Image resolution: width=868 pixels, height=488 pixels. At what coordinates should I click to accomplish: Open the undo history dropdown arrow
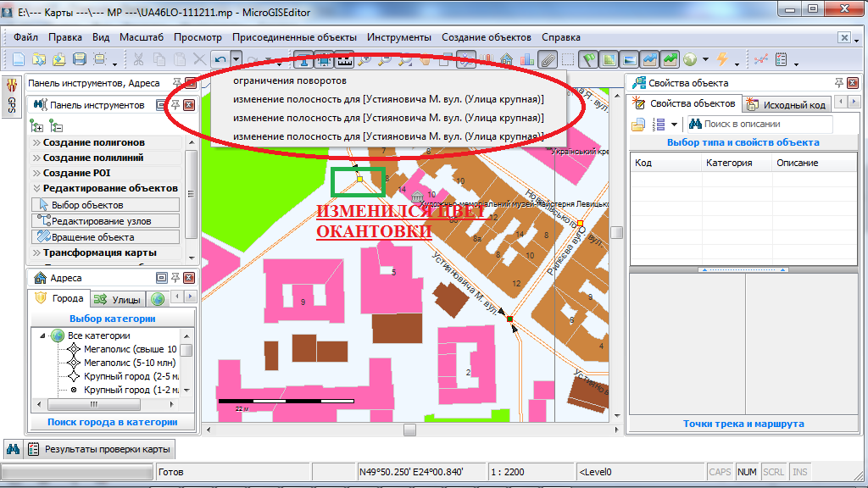pyautogui.click(x=236, y=59)
